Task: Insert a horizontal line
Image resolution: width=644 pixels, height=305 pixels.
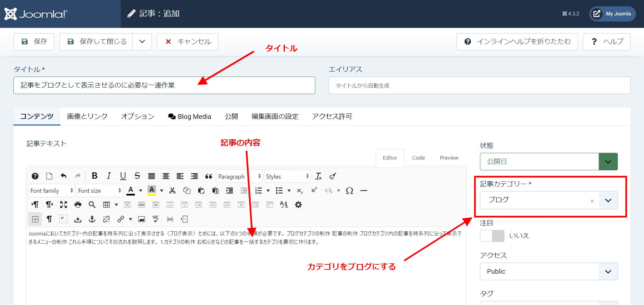Action: click(x=364, y=190)
